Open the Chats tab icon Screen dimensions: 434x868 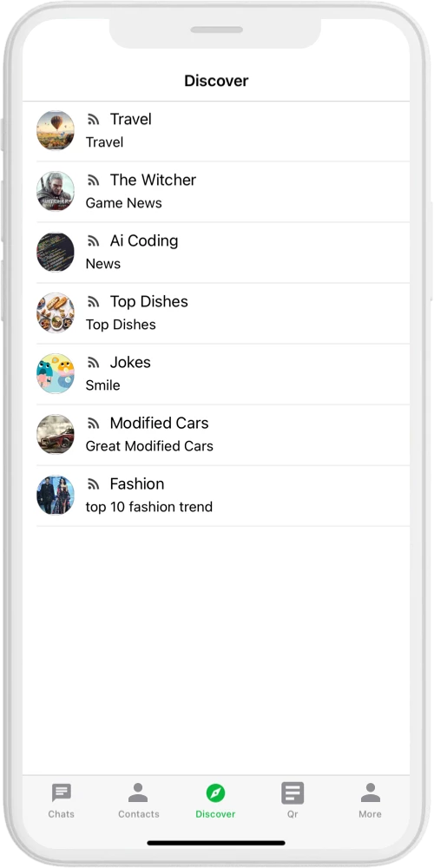click(x=61, y=792)
